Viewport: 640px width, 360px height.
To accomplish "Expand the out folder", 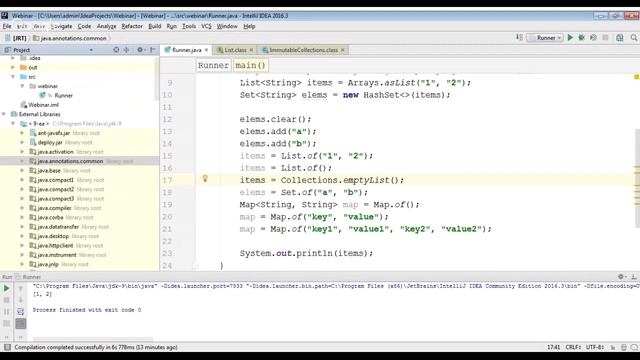I will point(13,67).
